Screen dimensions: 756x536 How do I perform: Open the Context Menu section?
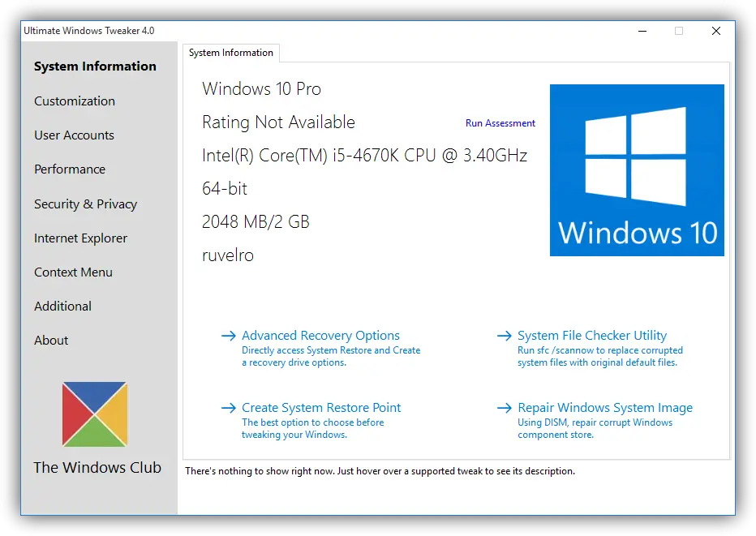[x=73, y=272]
